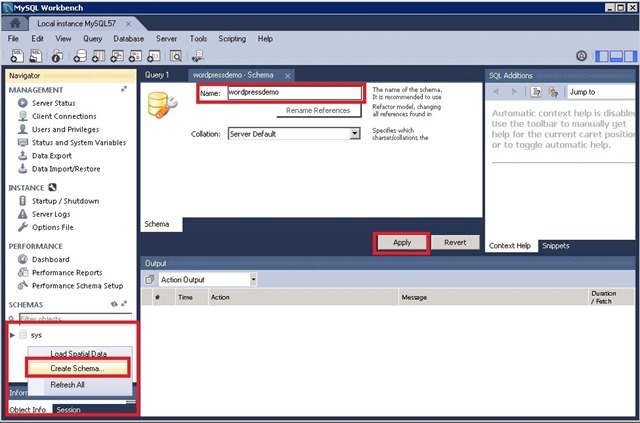Close the wordpressdemo - Schema tab

point(288,76)
